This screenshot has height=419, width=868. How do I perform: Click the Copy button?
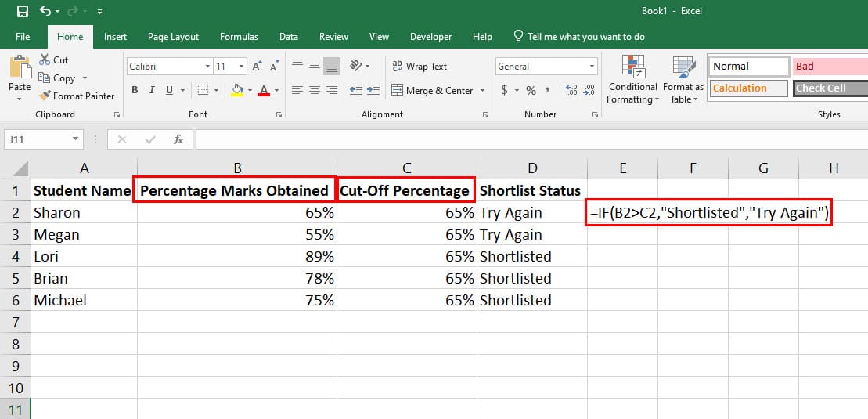point(58,78)
